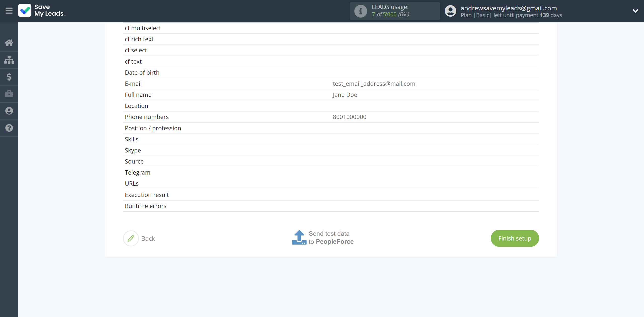Click the Skills row label

[x=132, y=139]
